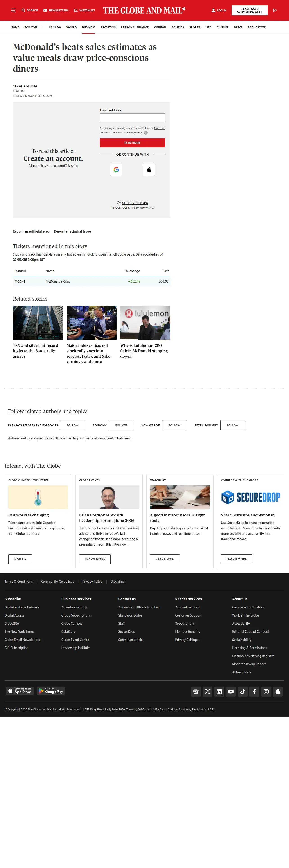
Task: Open Major indexes rise story image
Action: tap(92, 323)
